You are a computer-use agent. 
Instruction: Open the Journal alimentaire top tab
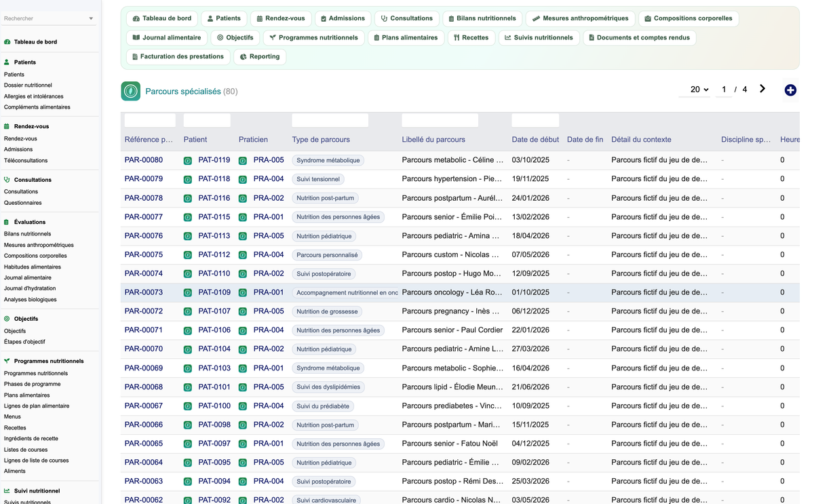pyautogui.click(x=167, y=37)
